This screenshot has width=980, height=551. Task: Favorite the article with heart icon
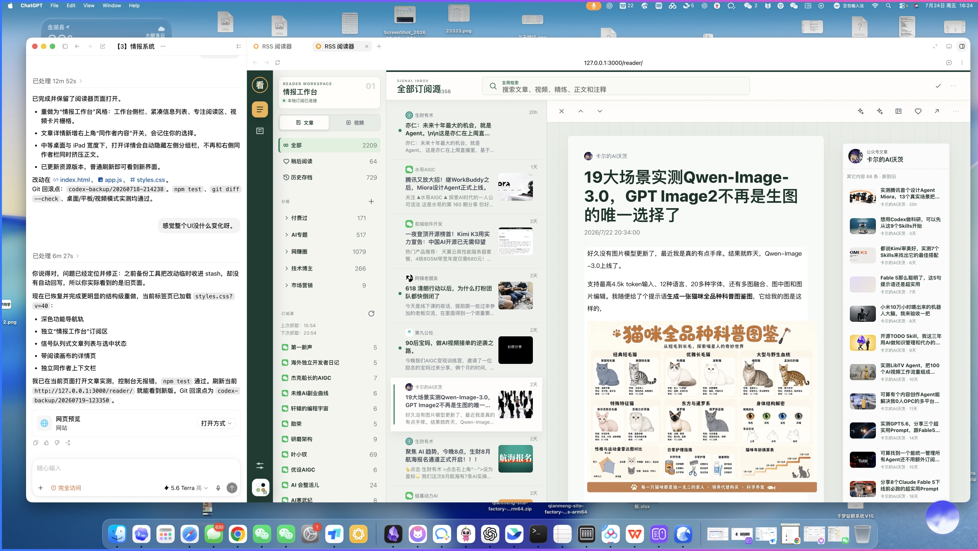pos(918,111)
